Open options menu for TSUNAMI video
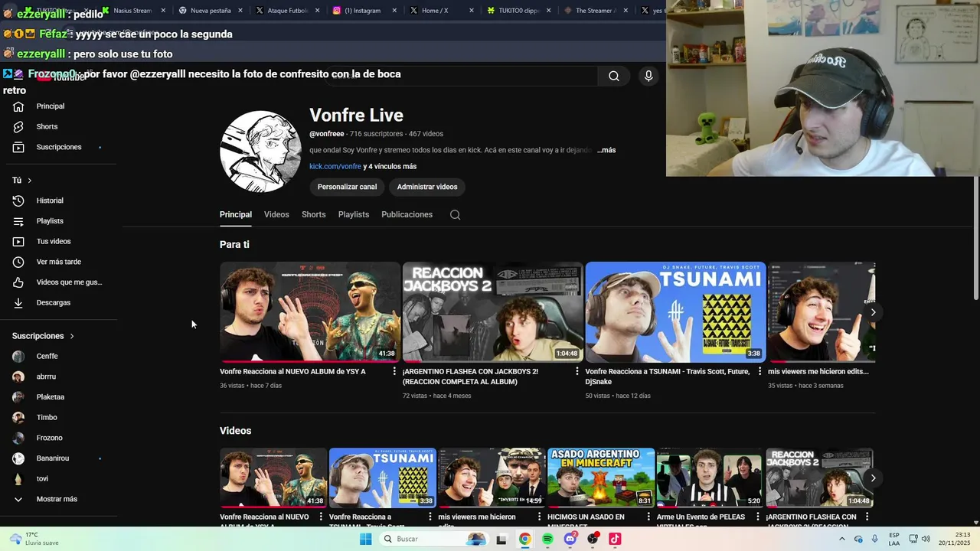 (759, 371)
